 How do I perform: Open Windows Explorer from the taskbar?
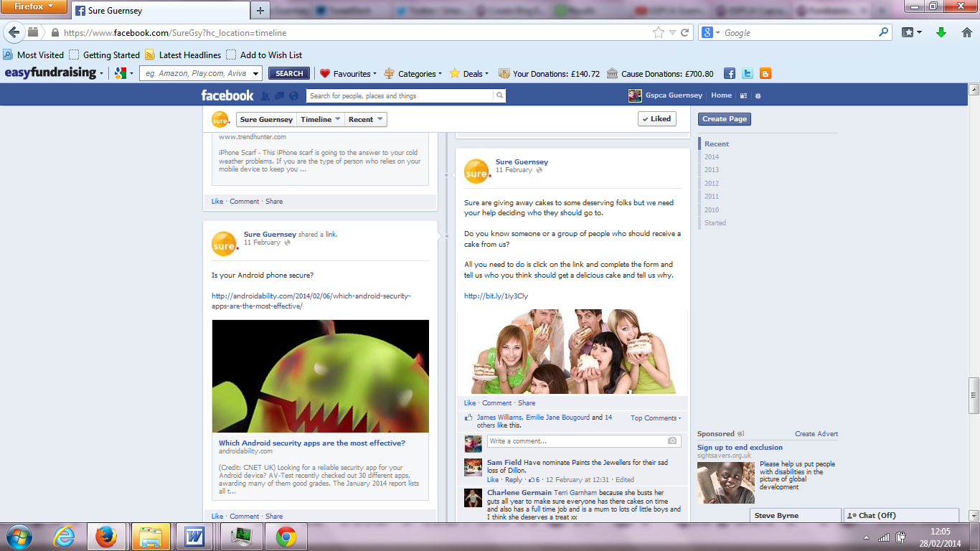(151, 537)
